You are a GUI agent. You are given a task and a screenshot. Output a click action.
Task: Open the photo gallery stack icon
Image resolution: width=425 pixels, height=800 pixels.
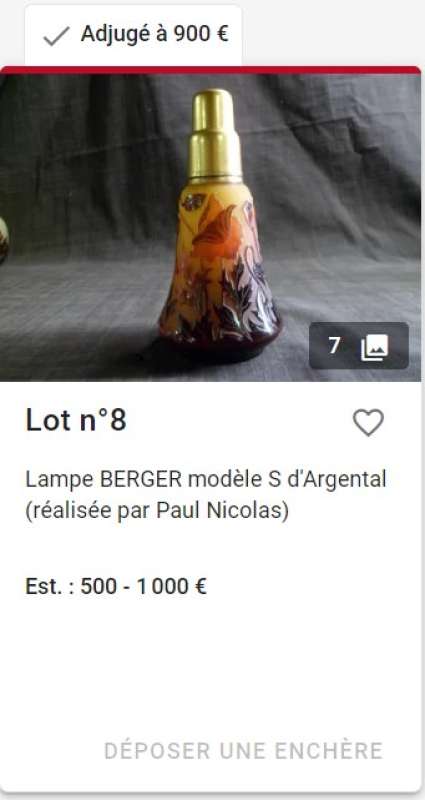(x=375, y=347)
